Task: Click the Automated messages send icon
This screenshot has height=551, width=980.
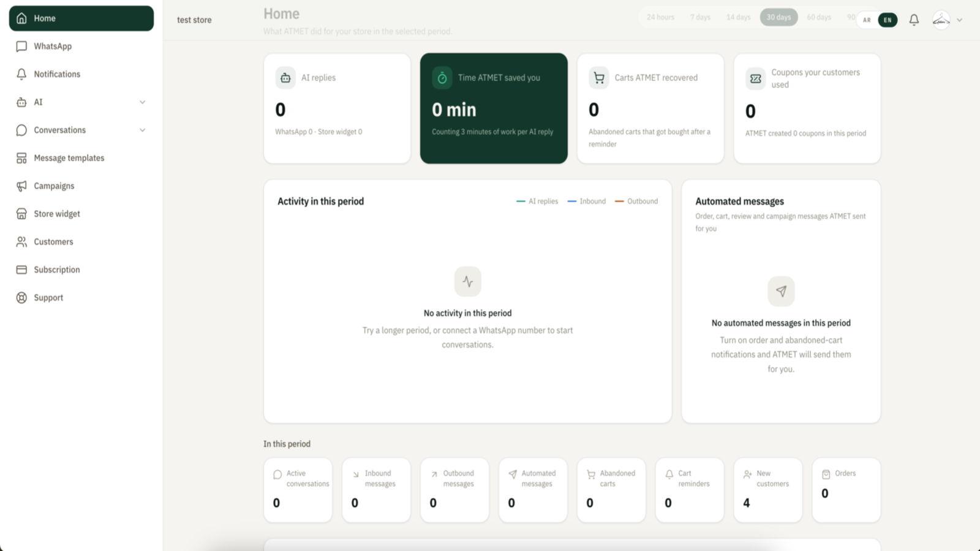Action: pos(513,474)
